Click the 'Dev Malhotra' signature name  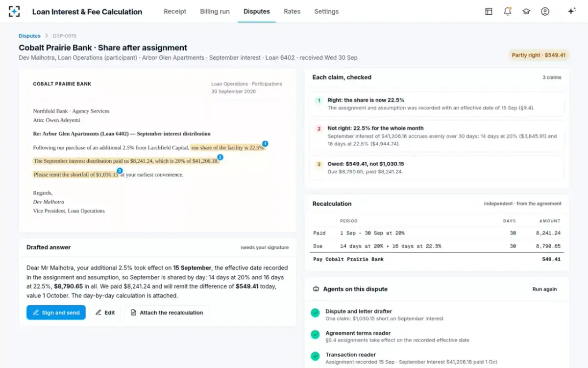[x=49, y=202]
